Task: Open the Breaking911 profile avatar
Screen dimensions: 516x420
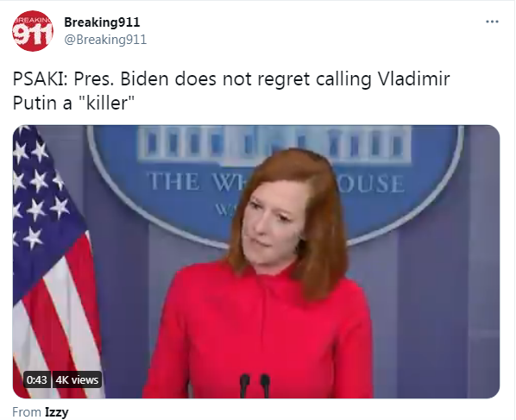Action: 33,30
